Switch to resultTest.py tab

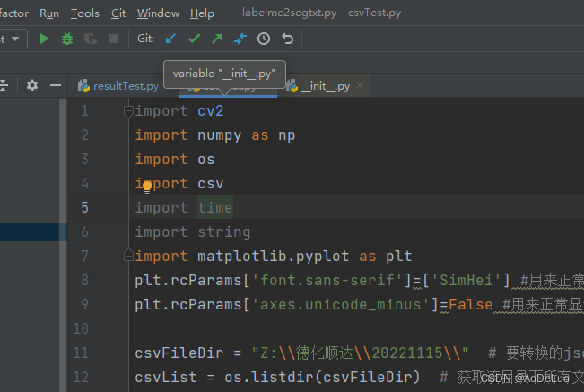pos(118,86)
